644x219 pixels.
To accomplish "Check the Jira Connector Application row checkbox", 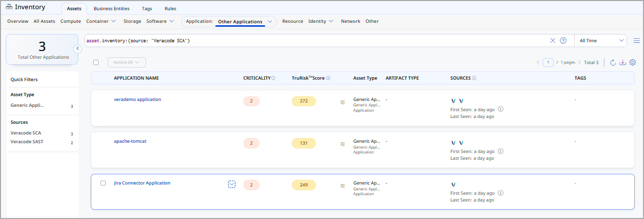I will coord(103,183).
